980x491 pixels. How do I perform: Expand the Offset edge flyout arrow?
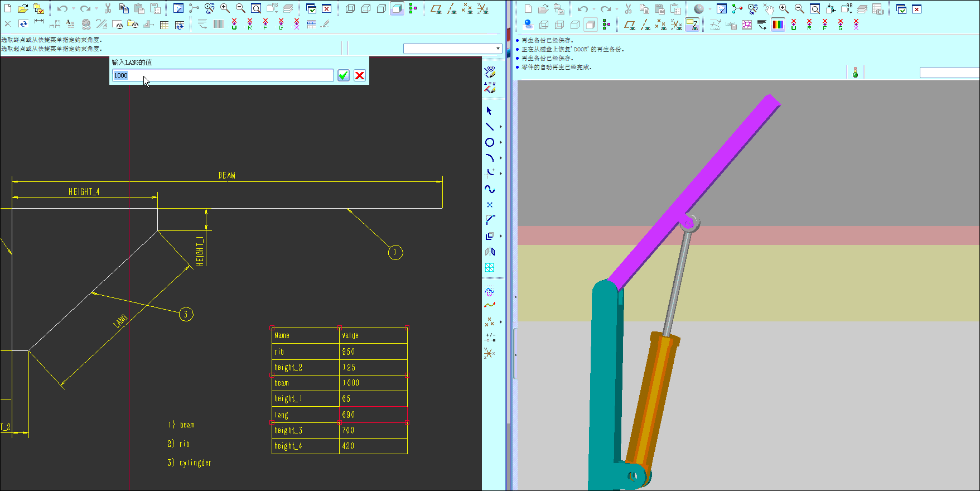[x=501, y=236]
